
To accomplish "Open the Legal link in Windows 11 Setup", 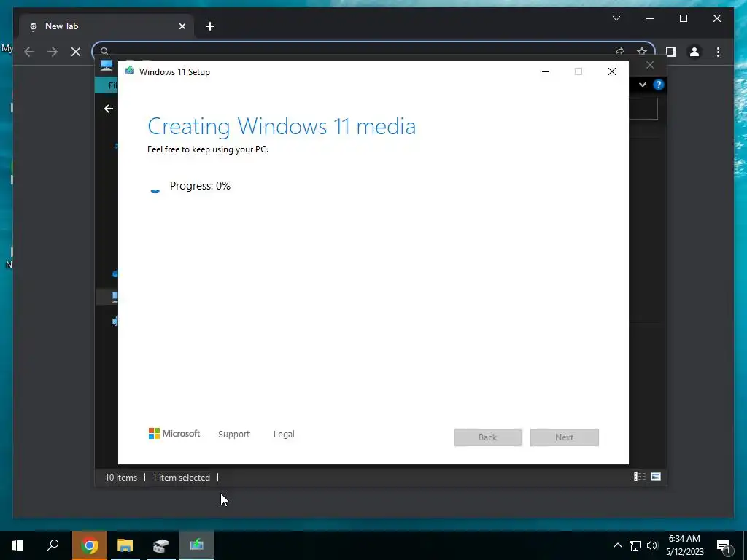I will 284,435.
